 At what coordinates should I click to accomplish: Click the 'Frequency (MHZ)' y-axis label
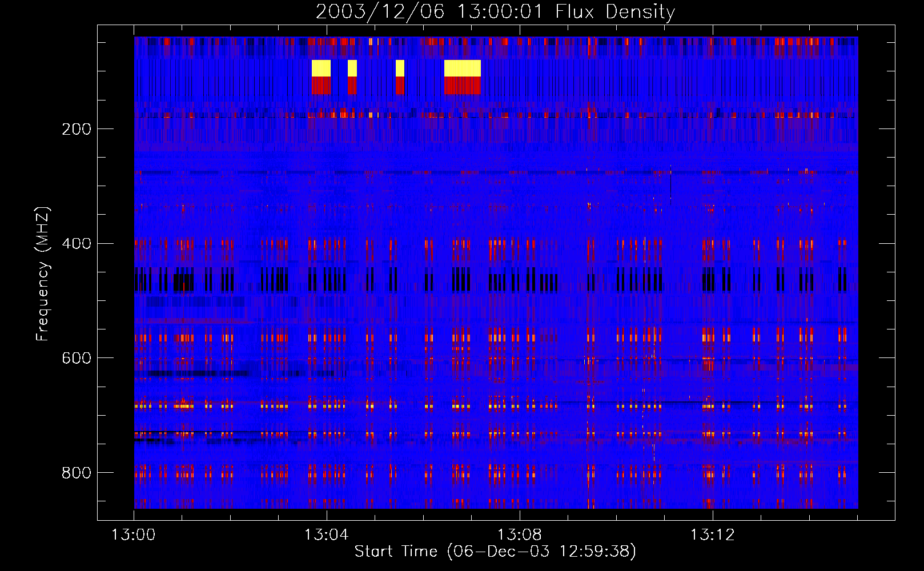point(43,274)
